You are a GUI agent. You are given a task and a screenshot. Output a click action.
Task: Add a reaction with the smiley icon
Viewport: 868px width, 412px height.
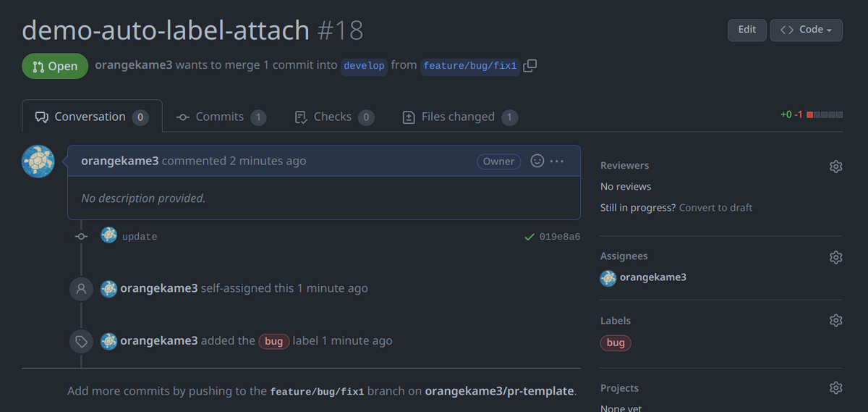pyautogui.click(x=537, y=161)
